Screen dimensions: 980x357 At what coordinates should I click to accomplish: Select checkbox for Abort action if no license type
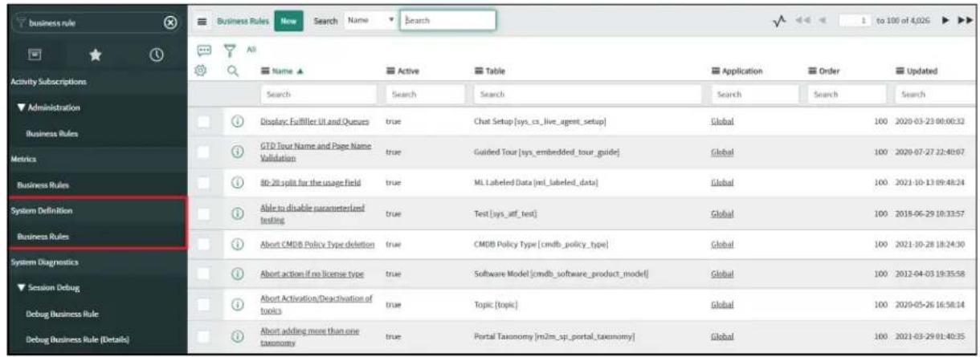click(x=205, y=274)
